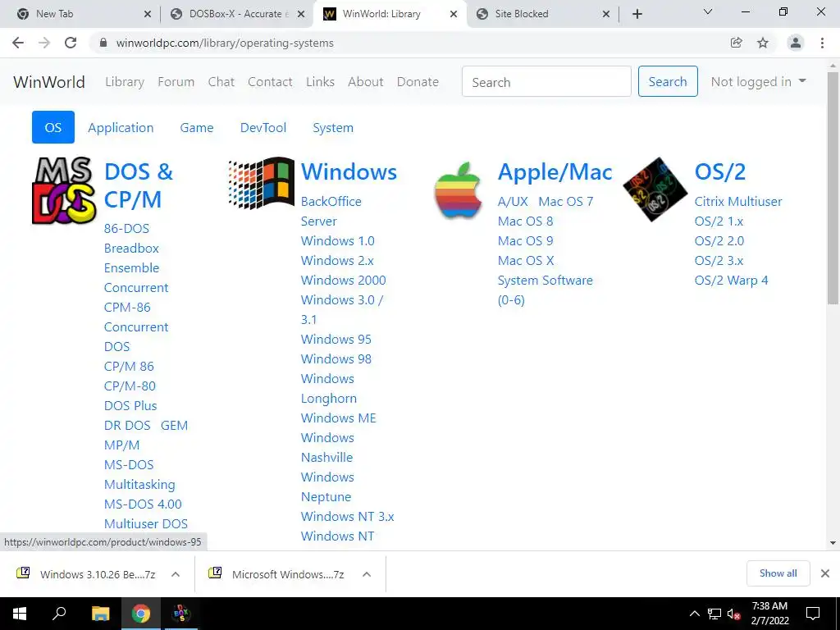Open the Windows ME link

coord(339,418)
